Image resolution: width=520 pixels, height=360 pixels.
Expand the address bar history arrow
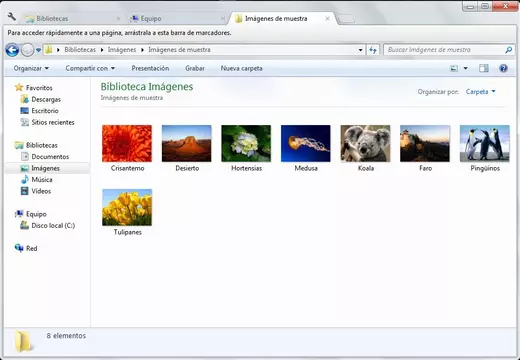coord(360,50)
